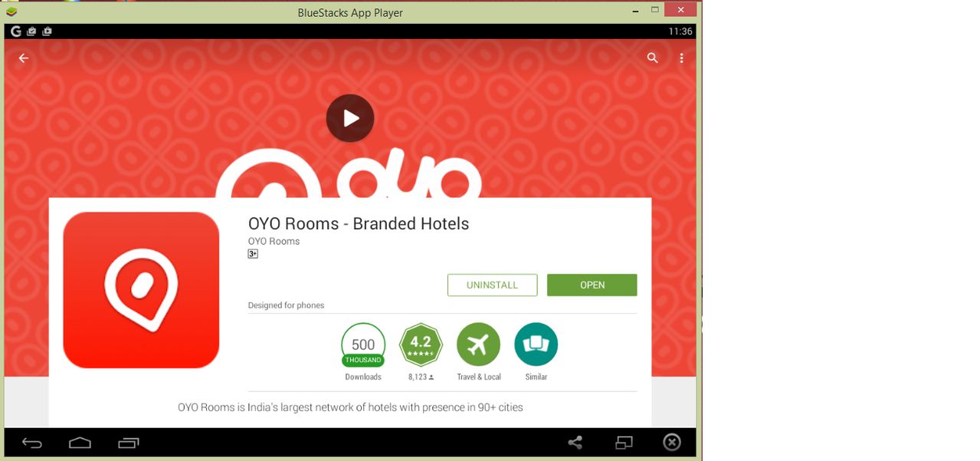The height and width of the screenshot is (461, 980).
Task: Toggle the BlueStacks full-screen icon
Action: coord(624,443)
